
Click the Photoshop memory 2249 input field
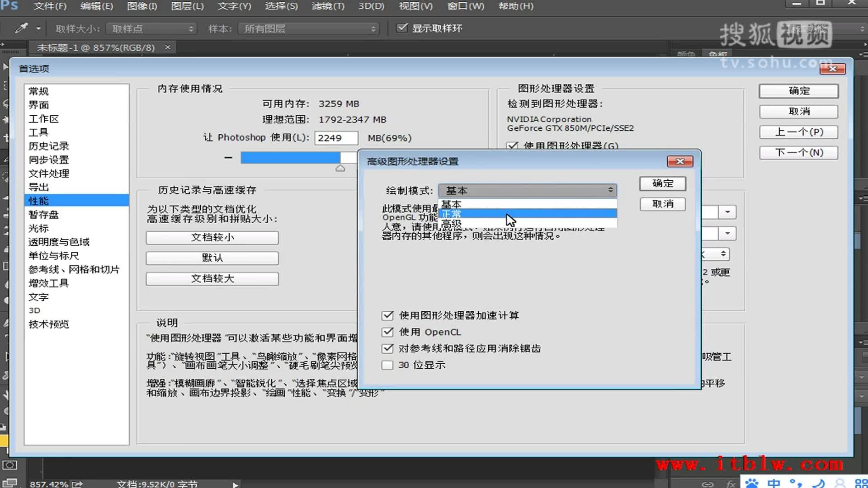[x=336, y=138]
